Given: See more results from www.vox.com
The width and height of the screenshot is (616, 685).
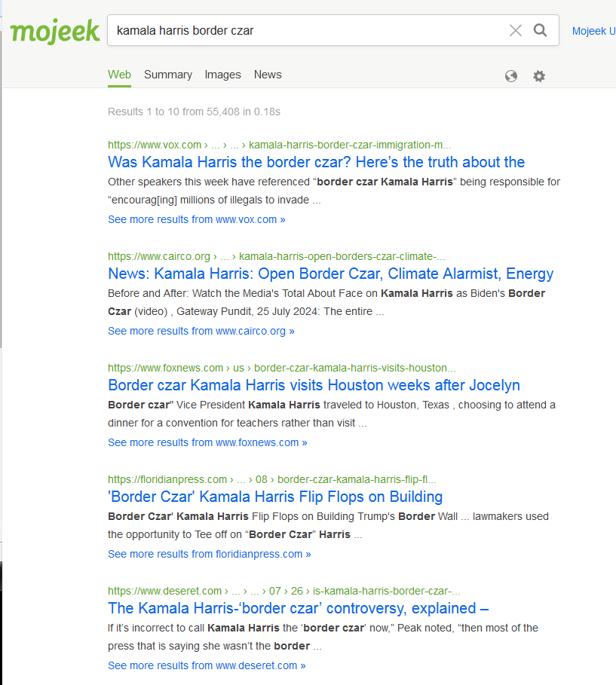Looking at the screenshot, I should (197, 219).
